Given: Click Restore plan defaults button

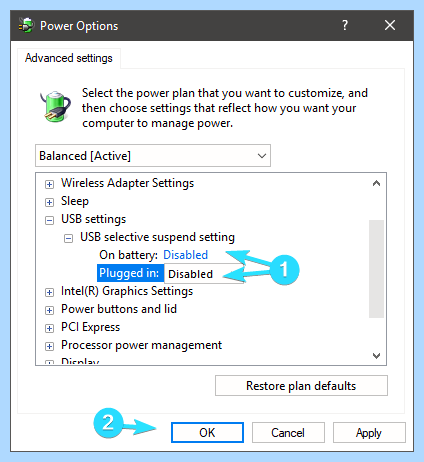Looking at the screenshot, I should coord(301,386).
